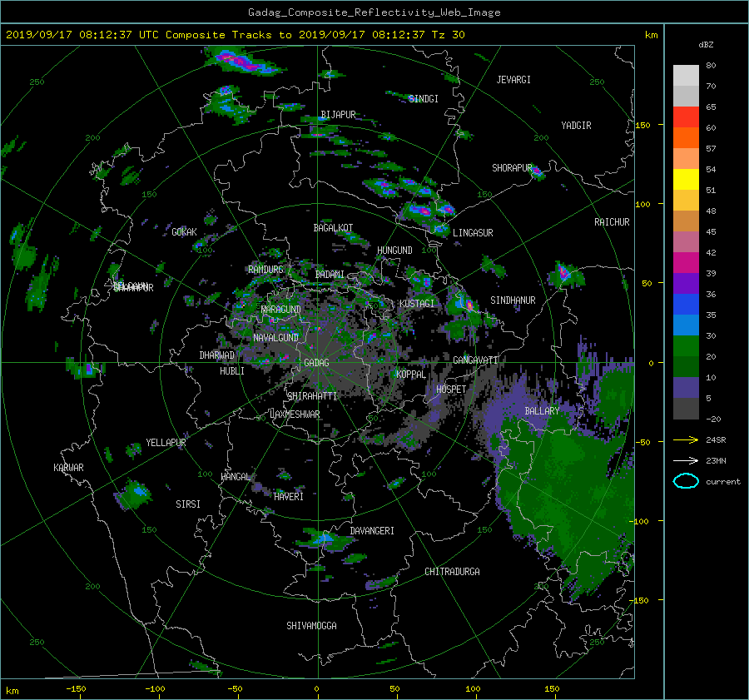
Task: Click the NARAGUND city label
Action: 281,310
